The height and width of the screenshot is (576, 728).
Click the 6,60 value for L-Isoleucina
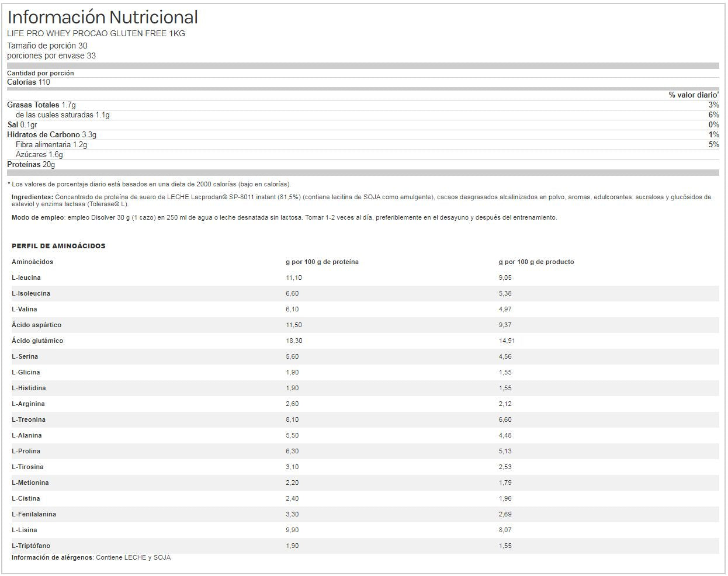pos(292,293)
